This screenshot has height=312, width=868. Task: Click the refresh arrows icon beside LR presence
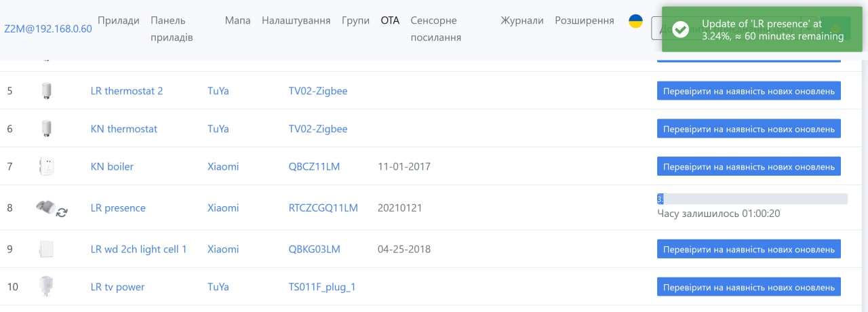tap(62, 212)
